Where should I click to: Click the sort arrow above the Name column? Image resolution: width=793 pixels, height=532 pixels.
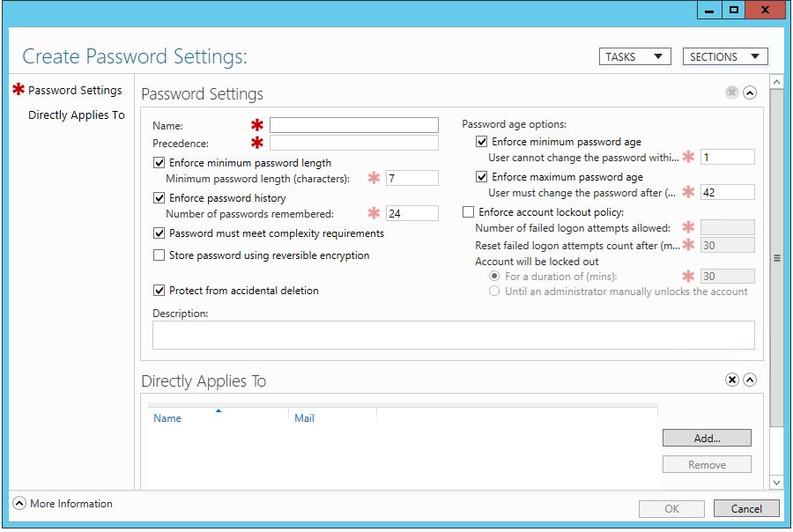(219, 410)
